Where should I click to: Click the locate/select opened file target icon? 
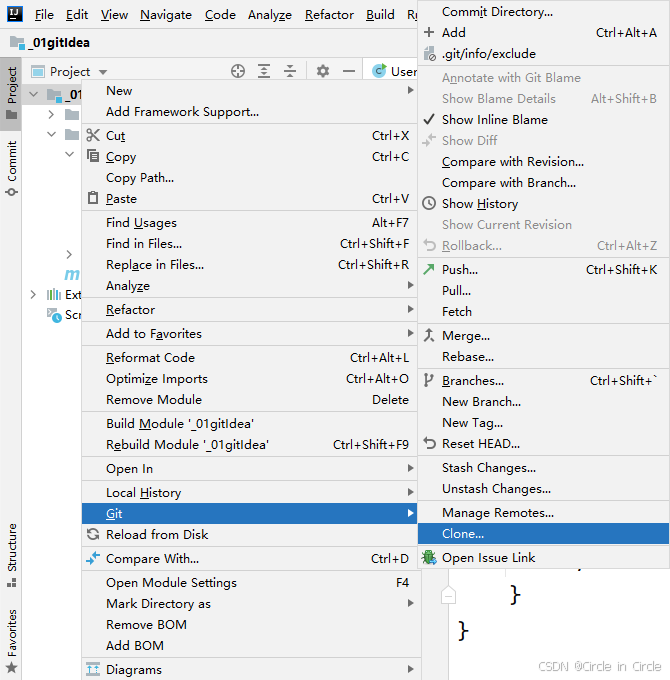click(238, 71)
